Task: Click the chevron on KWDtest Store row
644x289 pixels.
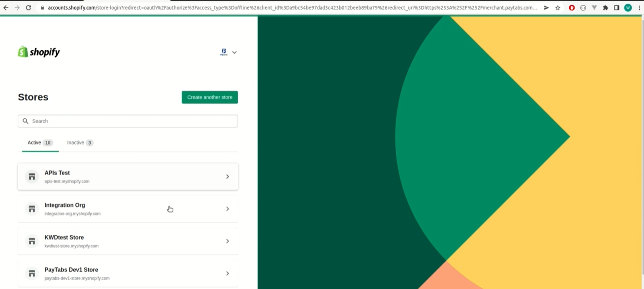Action: pyautogui.click(x=228, y=241)
